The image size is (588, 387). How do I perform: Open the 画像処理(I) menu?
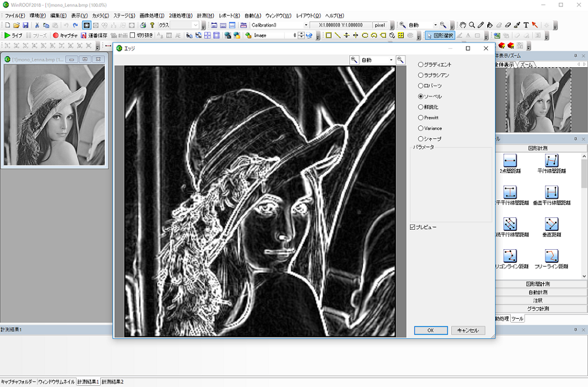[152, 15]
